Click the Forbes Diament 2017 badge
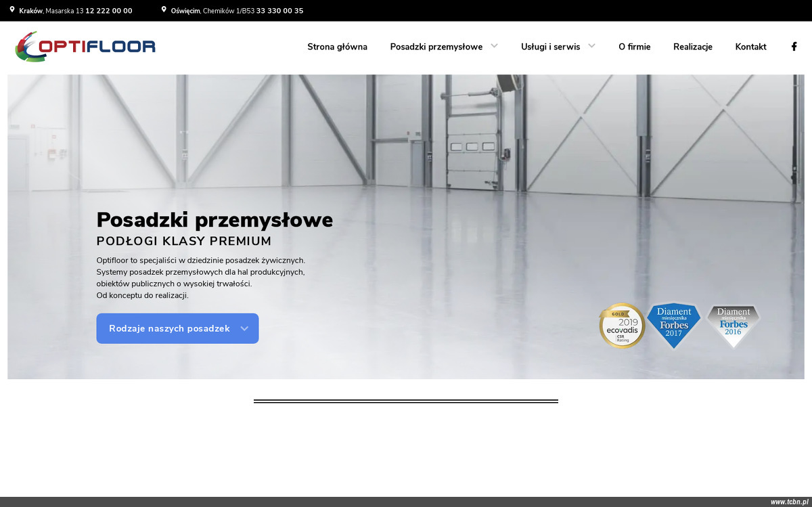The width and height of the screenshot is (812, 507). click(673, 326)
